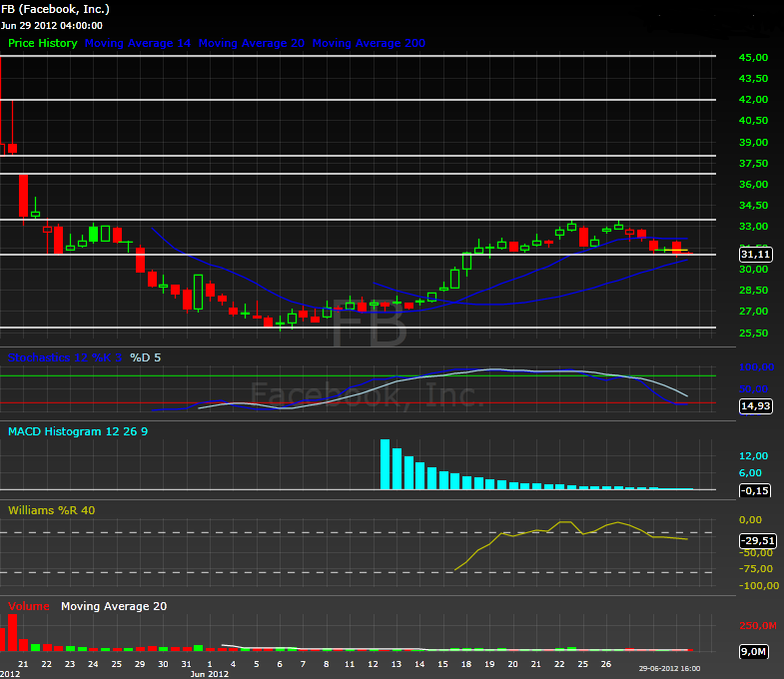This screenshot has height=679, width=784.
Task: Click the 25,50 price axis label
Action: pos(753,333)
